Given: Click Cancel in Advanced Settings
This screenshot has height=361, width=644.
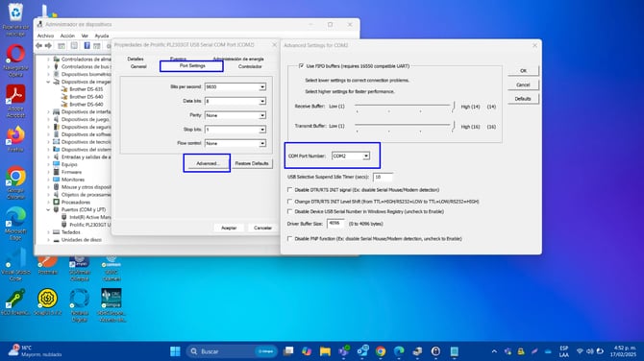Looking at the screenshot, I should click(523, 84).
